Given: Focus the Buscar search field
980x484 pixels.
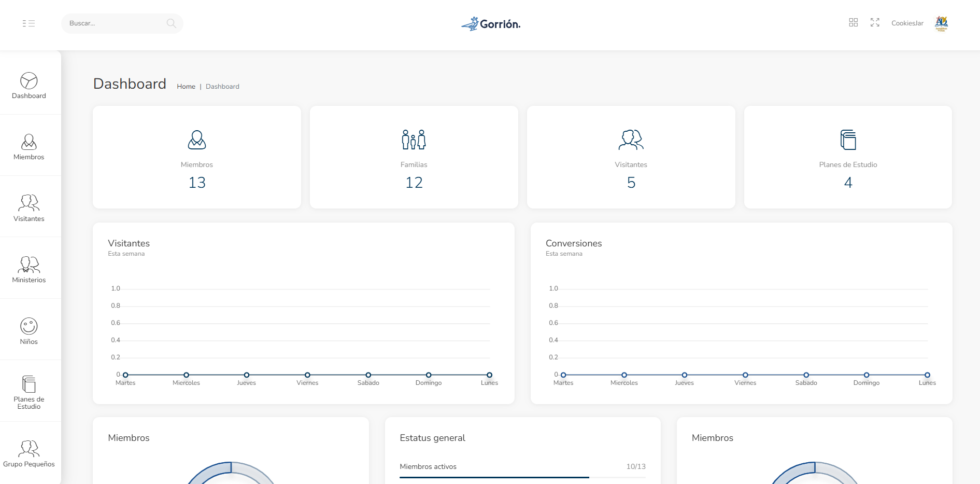Looking at the screenshot, I should 122,23.
